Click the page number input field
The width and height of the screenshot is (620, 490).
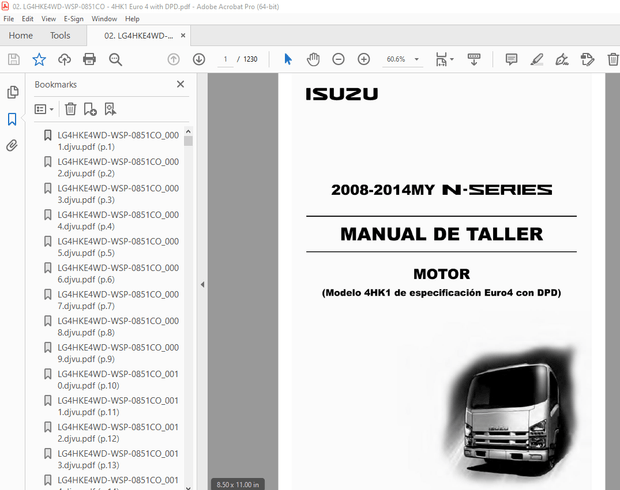tap(225, 59)
